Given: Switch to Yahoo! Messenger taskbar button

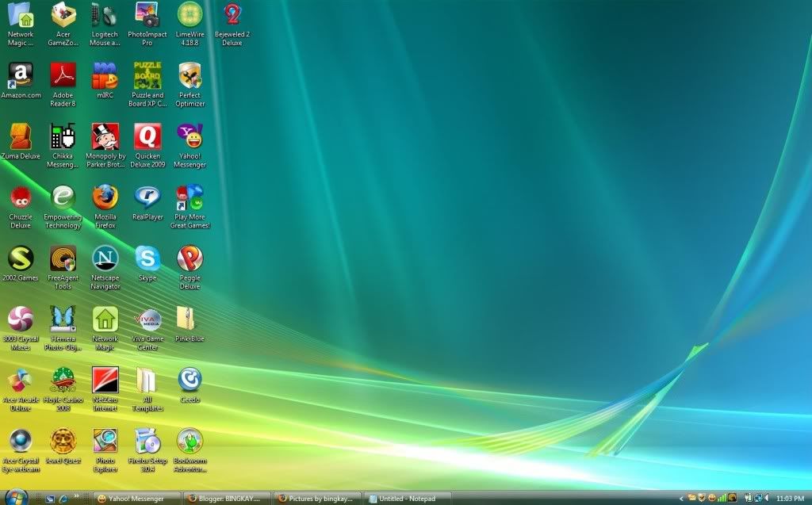Looking at the screenshot, I should (x=137, y=499).
